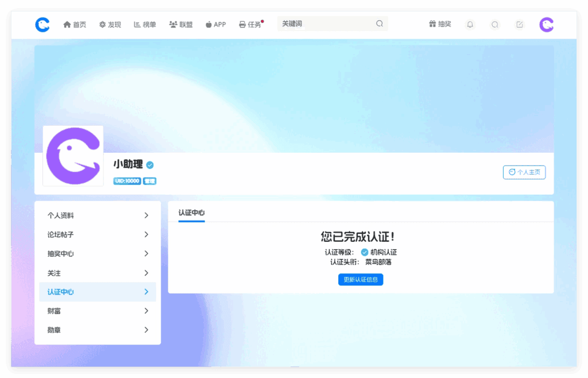This screenshot has height=378, width=588.
Task: Click the 菜鸟部落 certification title text
Action: click(x=378, y=262)
